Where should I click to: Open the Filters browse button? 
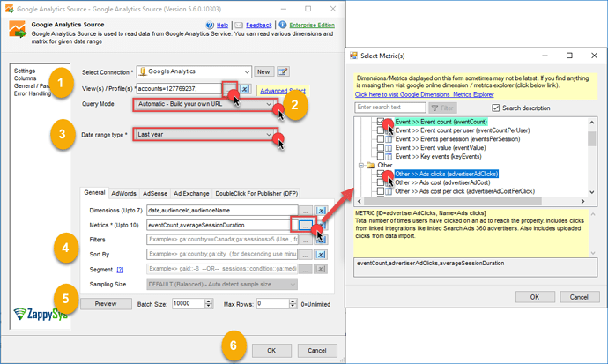click(306, 240)
